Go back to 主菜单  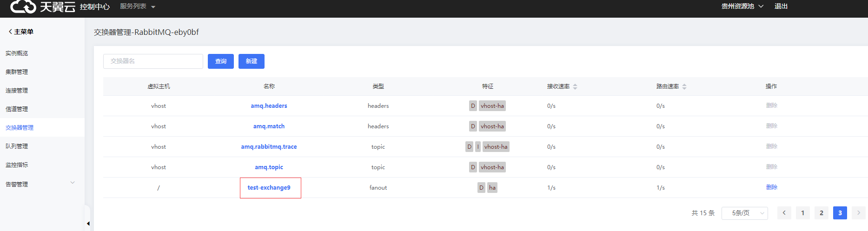pos(21,32)
